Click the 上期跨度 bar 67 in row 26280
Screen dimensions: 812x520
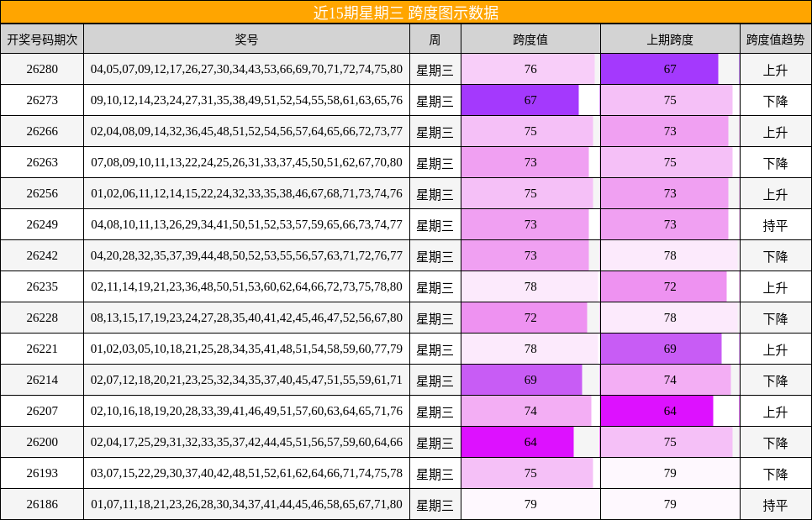[660, 70]
